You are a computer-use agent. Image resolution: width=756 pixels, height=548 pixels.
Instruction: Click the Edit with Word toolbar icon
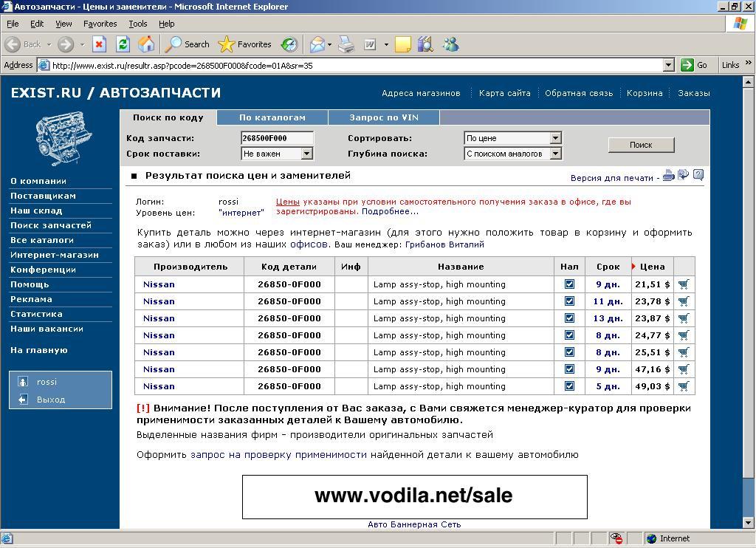pyautogui.click(x=370, y=44)
